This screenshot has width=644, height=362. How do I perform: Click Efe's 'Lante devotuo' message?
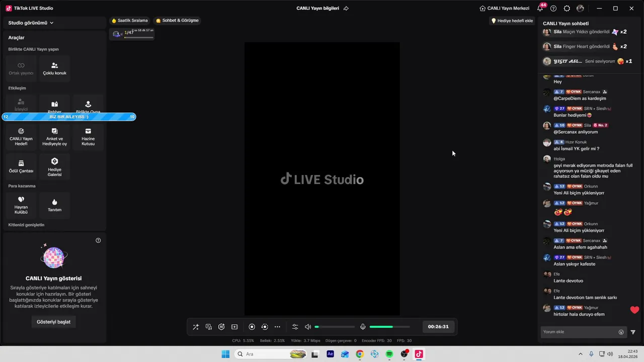(568, 281)
